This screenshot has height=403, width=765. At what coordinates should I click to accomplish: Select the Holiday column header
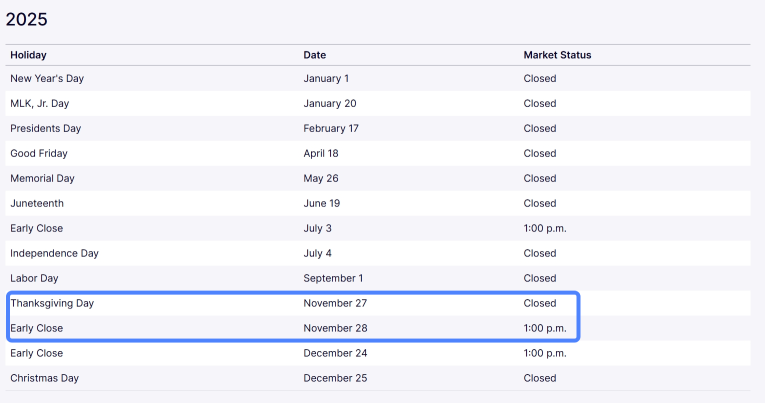(x=28, y=55)
